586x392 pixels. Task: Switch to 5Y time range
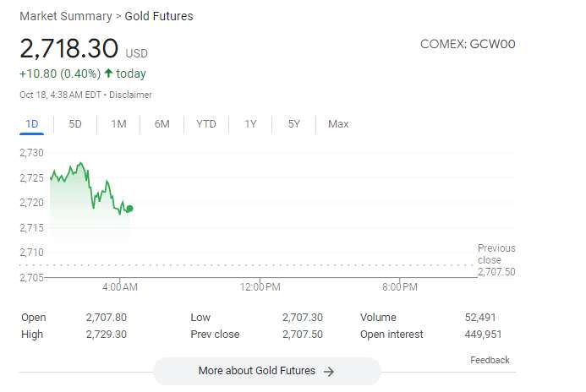(294, 124)
